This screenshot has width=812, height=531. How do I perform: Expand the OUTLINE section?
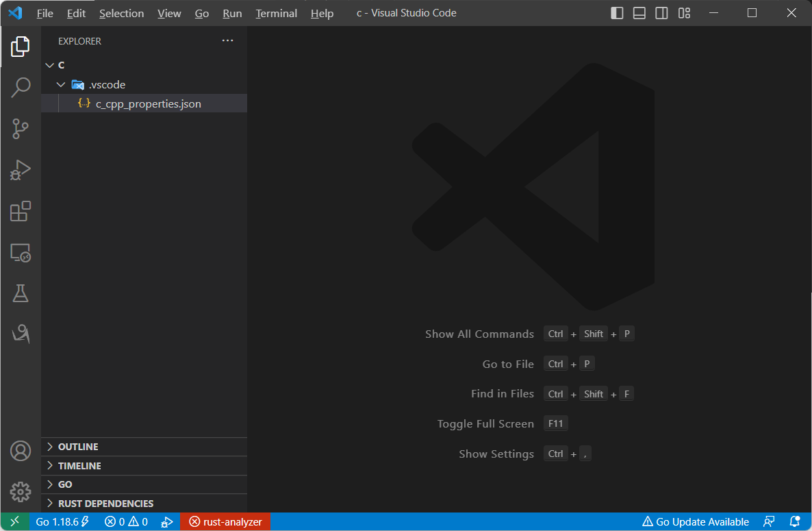144,447
